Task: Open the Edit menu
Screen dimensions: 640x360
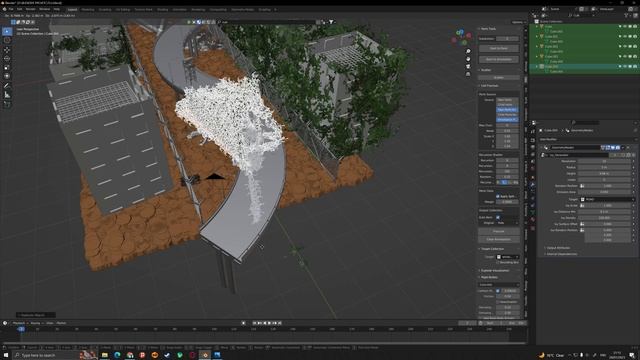Action: 19,9
